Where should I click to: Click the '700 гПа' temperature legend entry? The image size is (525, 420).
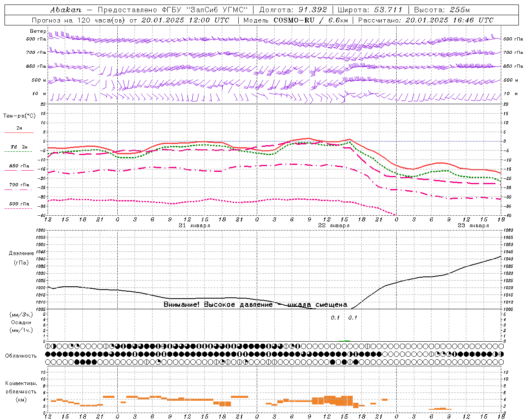pyautogui.click(x=19, y=185)
